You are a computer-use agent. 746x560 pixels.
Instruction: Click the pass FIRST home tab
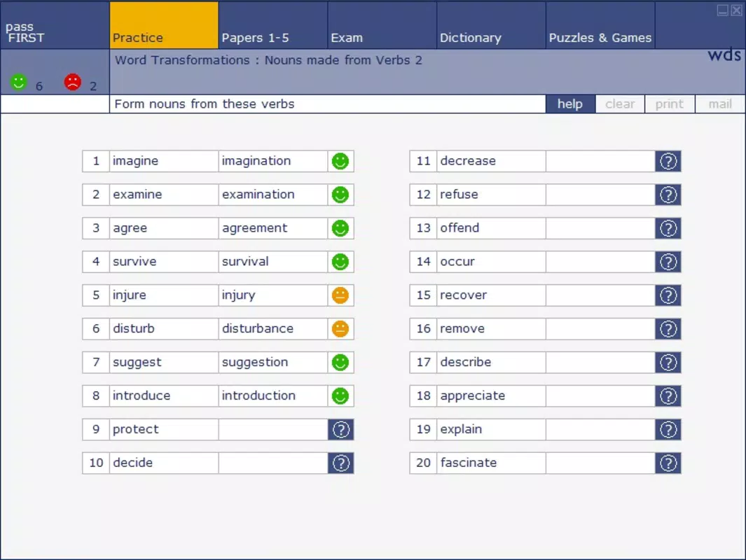click(x=55, y=24)
